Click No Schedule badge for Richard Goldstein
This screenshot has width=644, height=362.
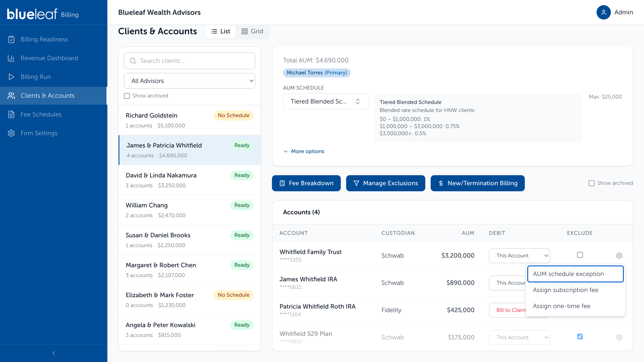coord(233,115)
